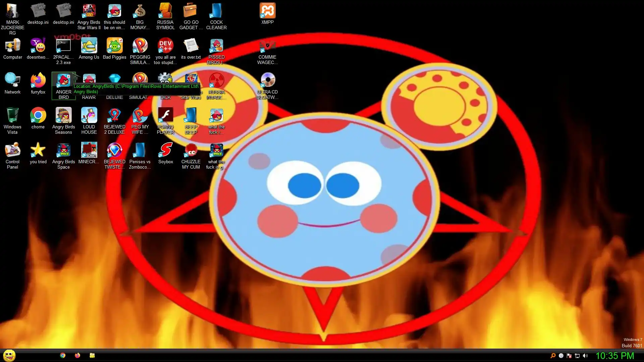This screenshot has width=644, height=362.
Task: Open the Network desktop icon
Action: 12,81
